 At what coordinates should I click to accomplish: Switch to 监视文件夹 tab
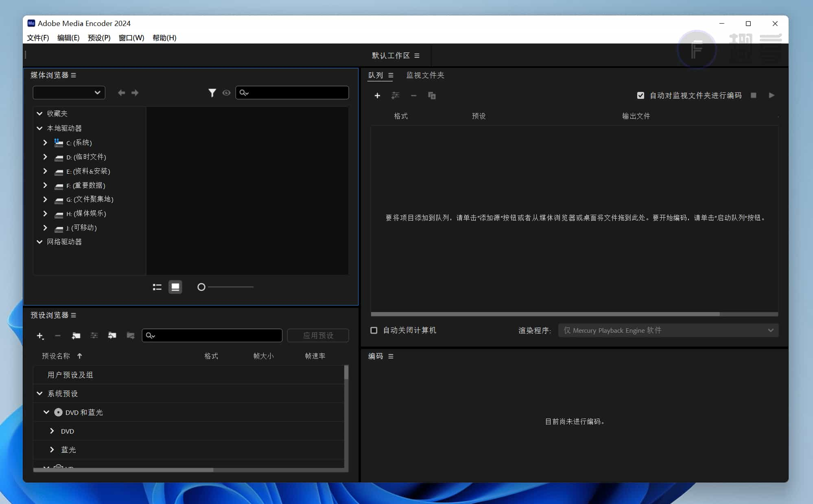pyautogui.click(x=426, y=75)
